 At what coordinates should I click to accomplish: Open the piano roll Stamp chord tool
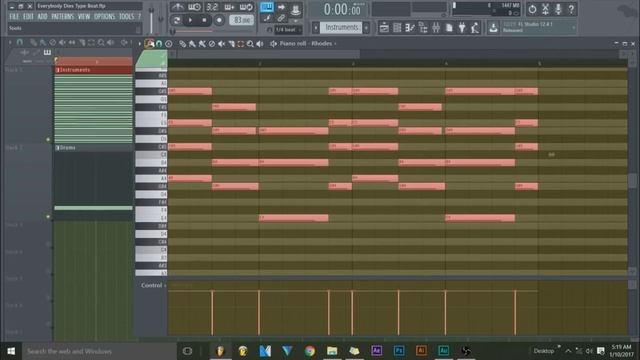[169, 44]
